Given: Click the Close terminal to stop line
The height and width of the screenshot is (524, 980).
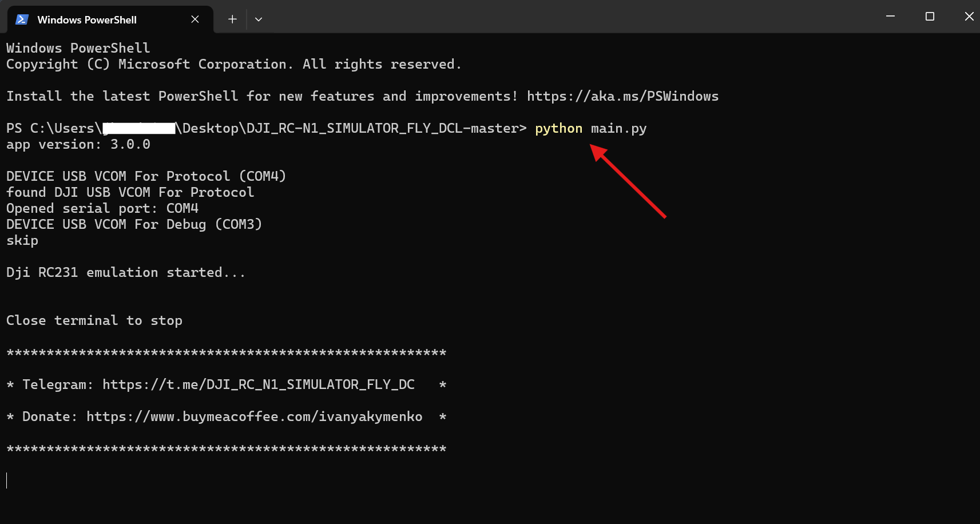Looking at the screenshot, I should [x=94, y=320].
